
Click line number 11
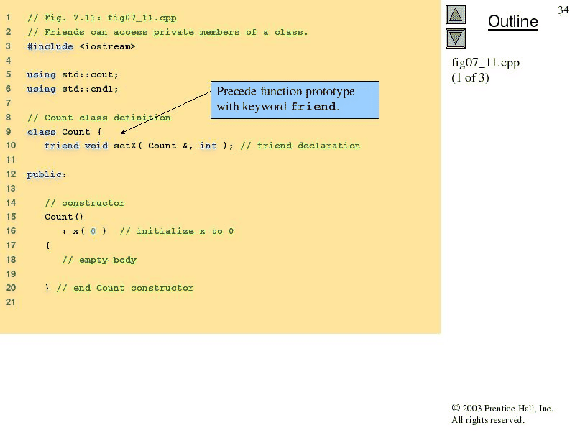coord(11,160)
